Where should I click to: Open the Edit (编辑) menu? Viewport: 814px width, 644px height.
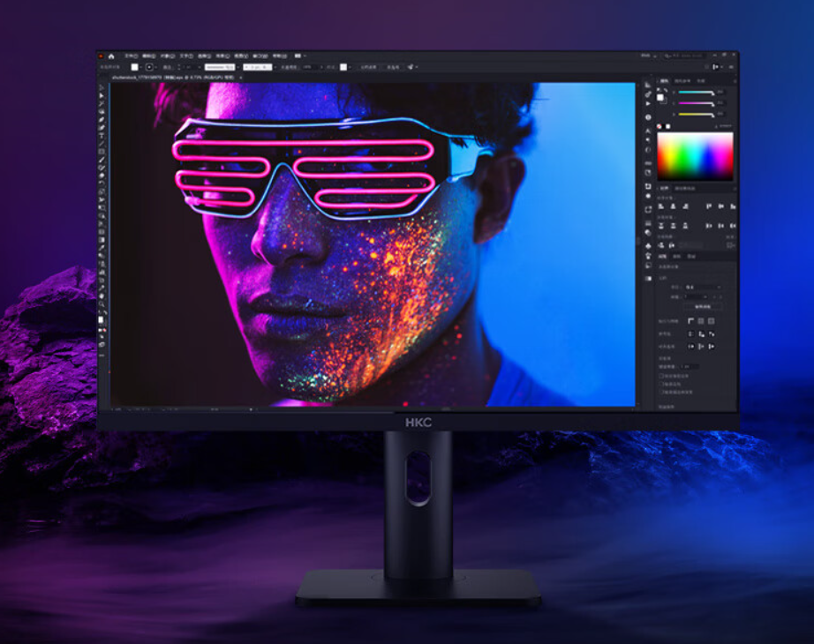coord(149,56)
